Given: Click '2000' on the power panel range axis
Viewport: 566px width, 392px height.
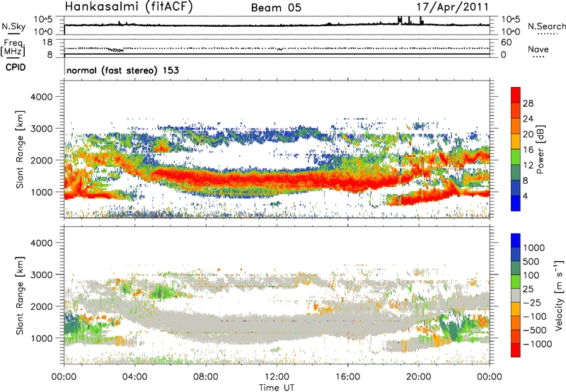Looking at the screenshot, I should click(x=41, y=160).
